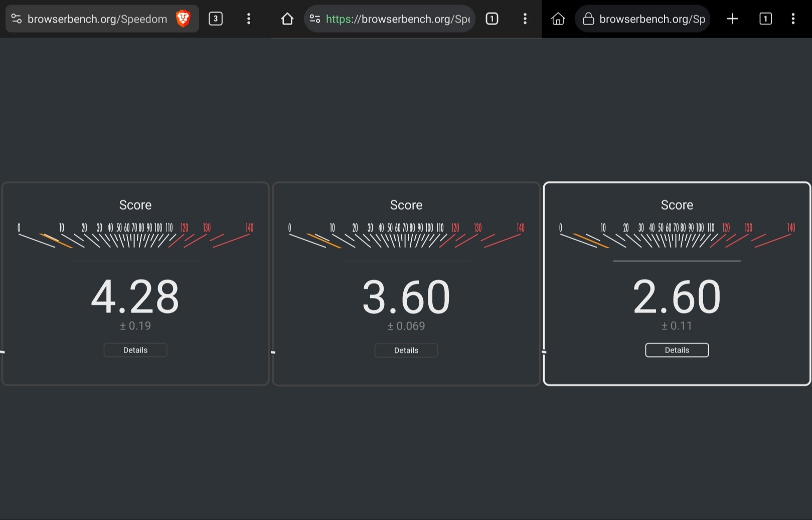Viewport: 812px width, 520px height.
Task: Click the padlock security icon in the address bar
Action: [588, 19]
